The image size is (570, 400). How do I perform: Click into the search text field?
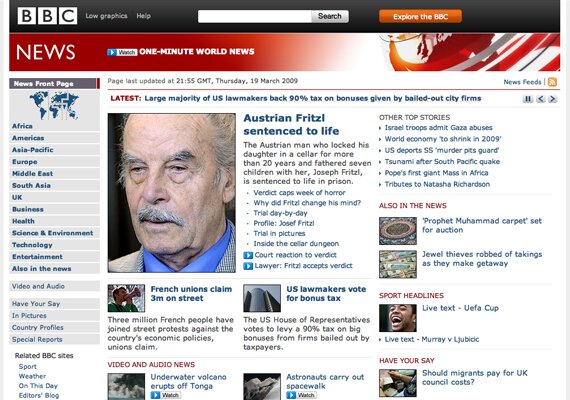(254, 16)
